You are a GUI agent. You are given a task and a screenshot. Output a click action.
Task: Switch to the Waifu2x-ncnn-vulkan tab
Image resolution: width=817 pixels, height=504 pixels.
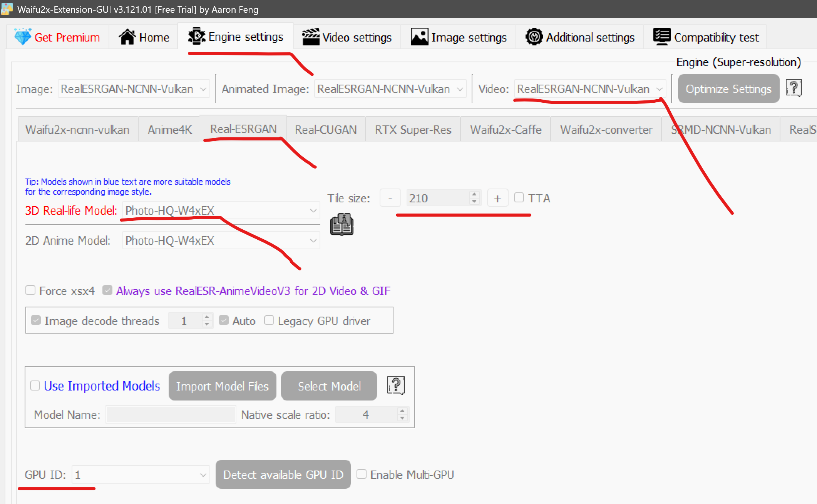(x=77, y=130)
